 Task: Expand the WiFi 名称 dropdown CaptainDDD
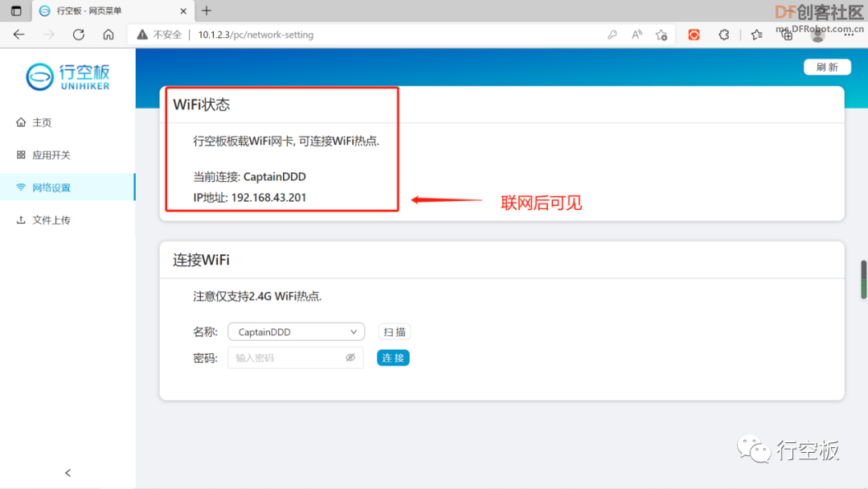point(296,331)
